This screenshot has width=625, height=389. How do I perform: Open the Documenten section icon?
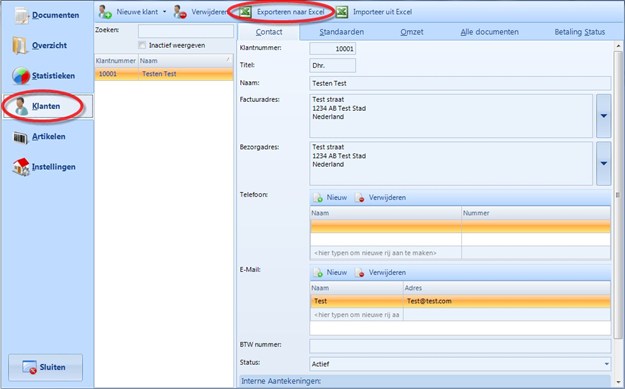coord(21,15)
